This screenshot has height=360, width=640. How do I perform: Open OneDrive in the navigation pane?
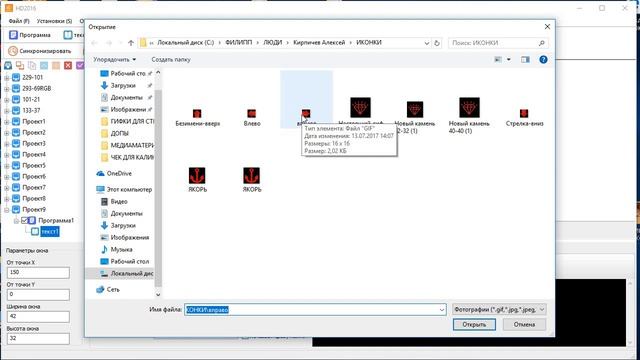[114, 173]
